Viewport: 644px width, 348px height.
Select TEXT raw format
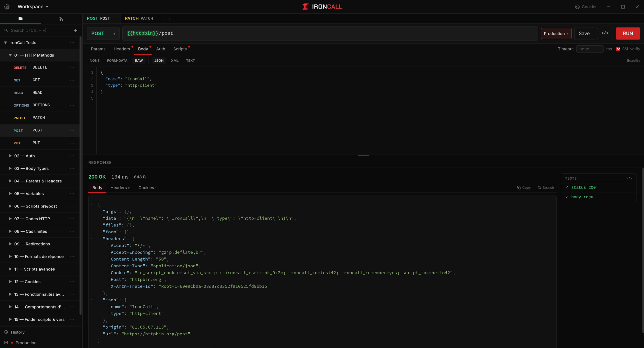coord(190,61)
